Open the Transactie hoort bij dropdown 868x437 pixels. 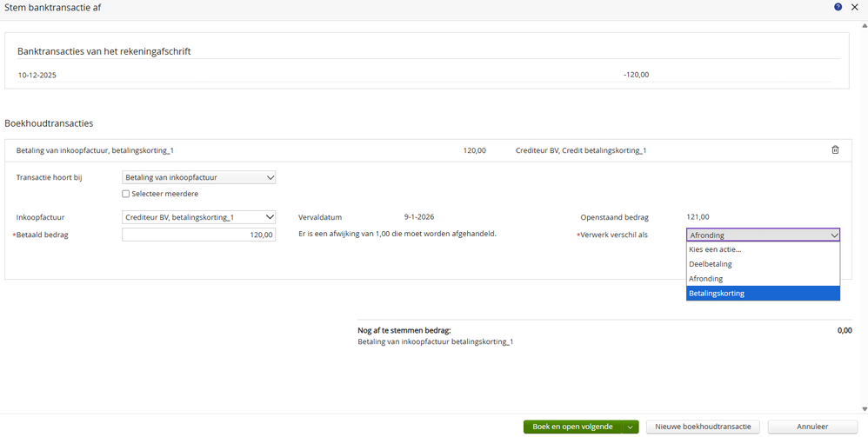tap(198, 177)
